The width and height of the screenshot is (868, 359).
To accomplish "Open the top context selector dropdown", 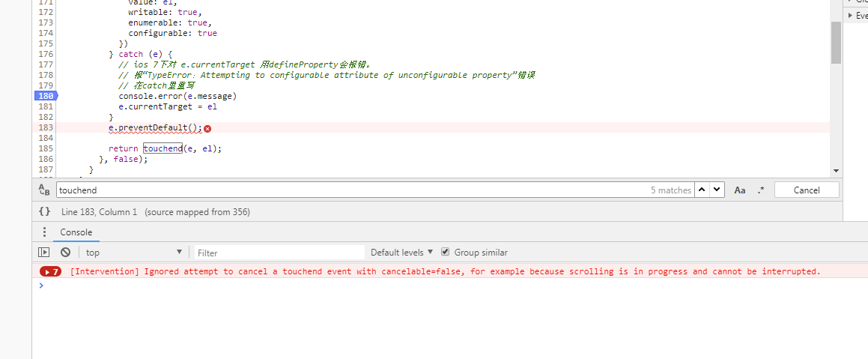I will point(134,252).
